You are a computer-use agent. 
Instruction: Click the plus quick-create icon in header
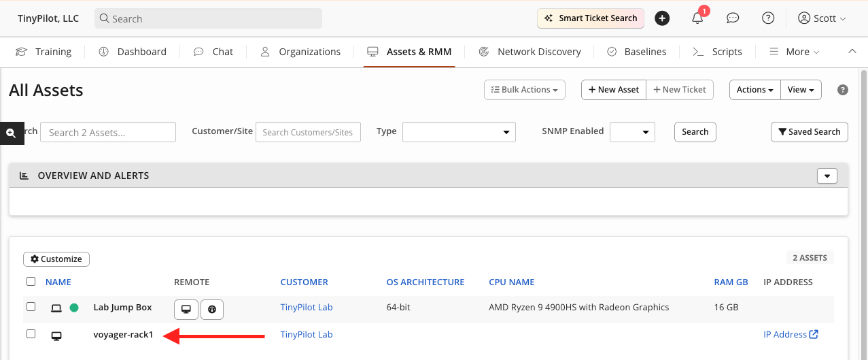pyautogui.click(x=662, y=18)
